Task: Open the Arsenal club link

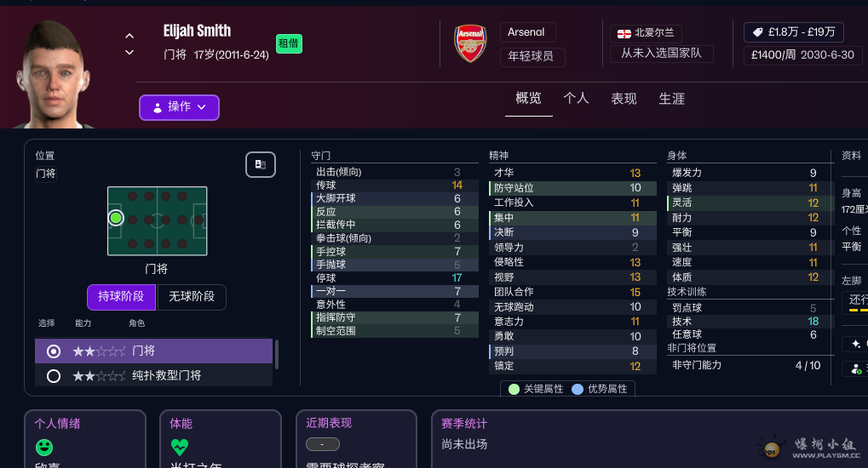Action: (x=527, y=32)
